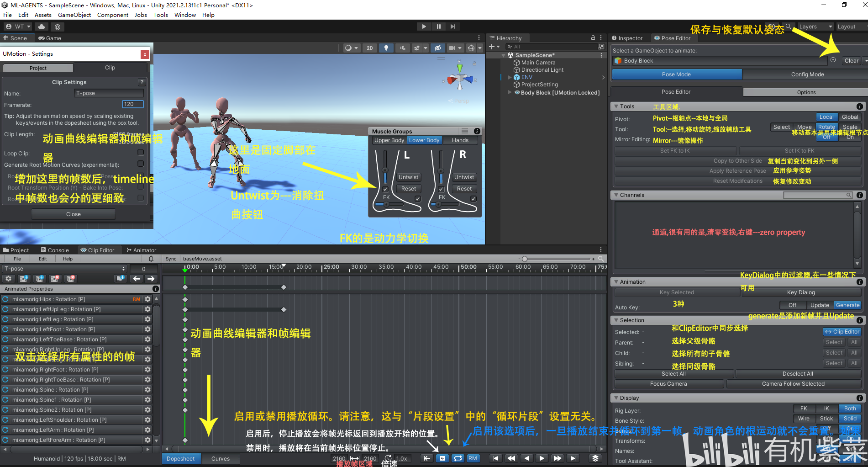Enable Generate Root Motion Curves checkbox
The height and width of the screenshot is (467, 868).
tap(141, 164)
